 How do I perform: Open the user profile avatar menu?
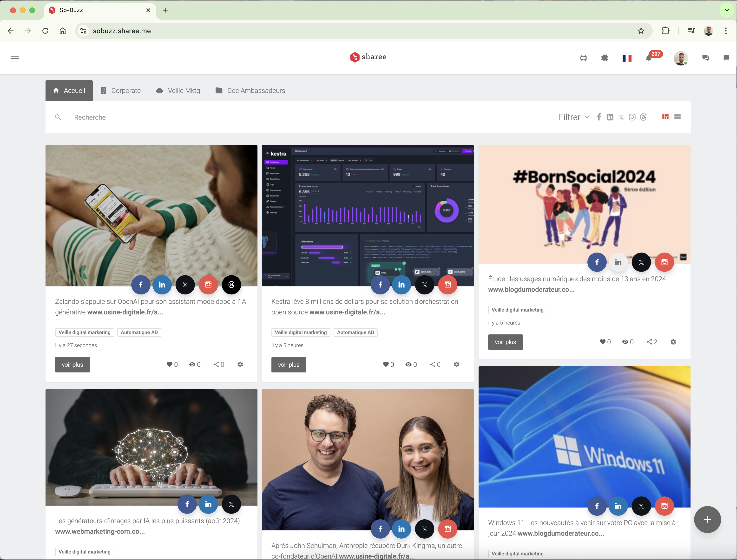tap(680, 58)
